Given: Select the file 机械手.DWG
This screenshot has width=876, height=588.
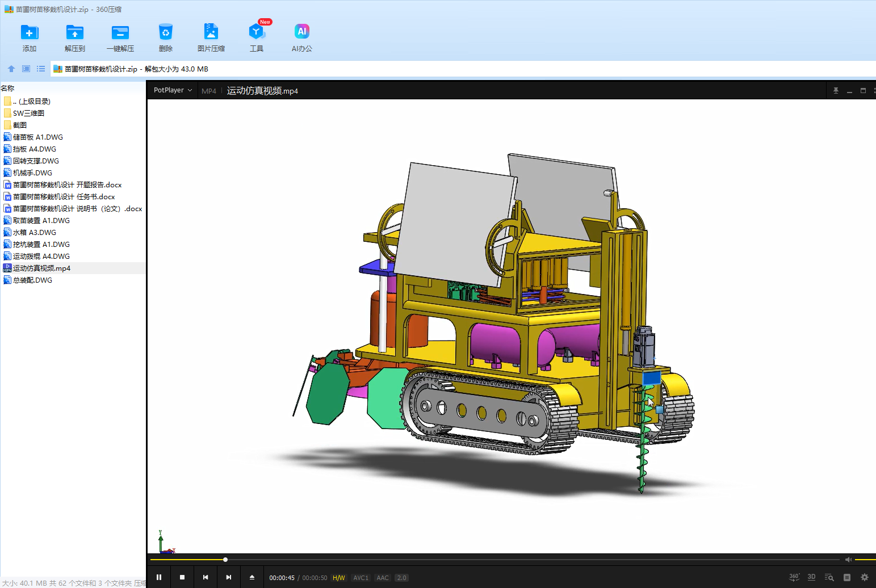Looking at the screenshot, I should pos(73,173).
